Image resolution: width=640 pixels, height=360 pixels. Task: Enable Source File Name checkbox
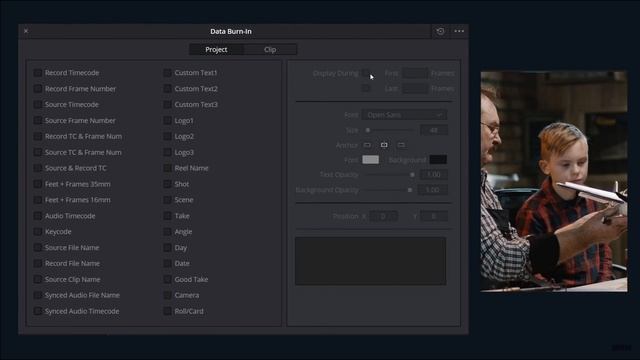tap(38, 248)
